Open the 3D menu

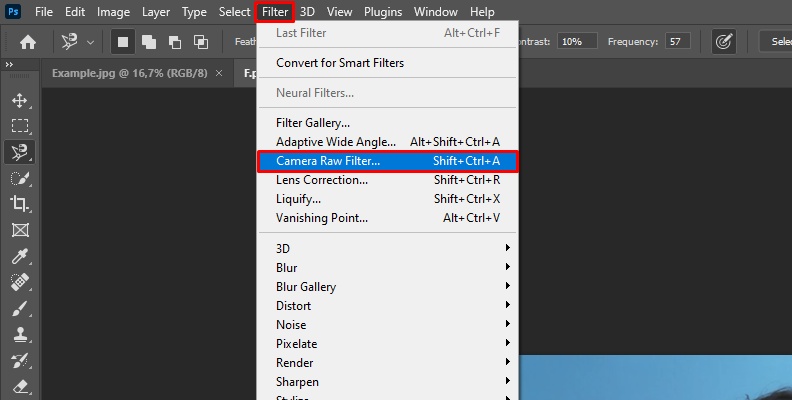point(307,12)
